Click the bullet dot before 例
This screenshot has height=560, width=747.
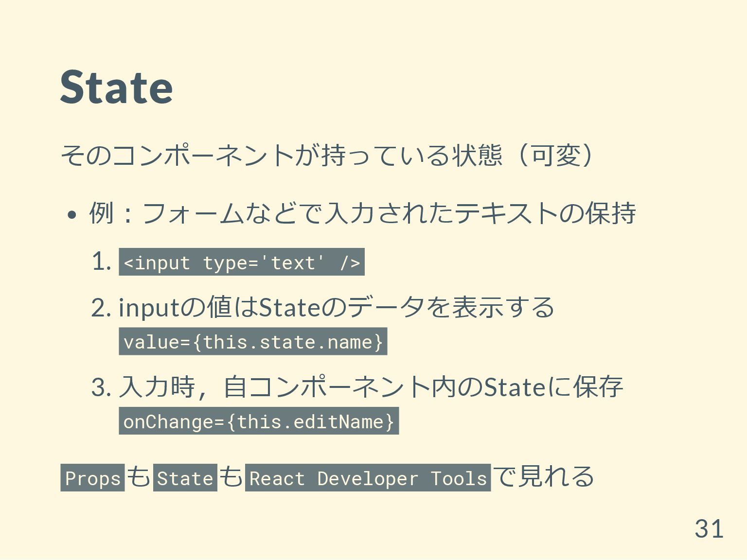pos(71,215)
